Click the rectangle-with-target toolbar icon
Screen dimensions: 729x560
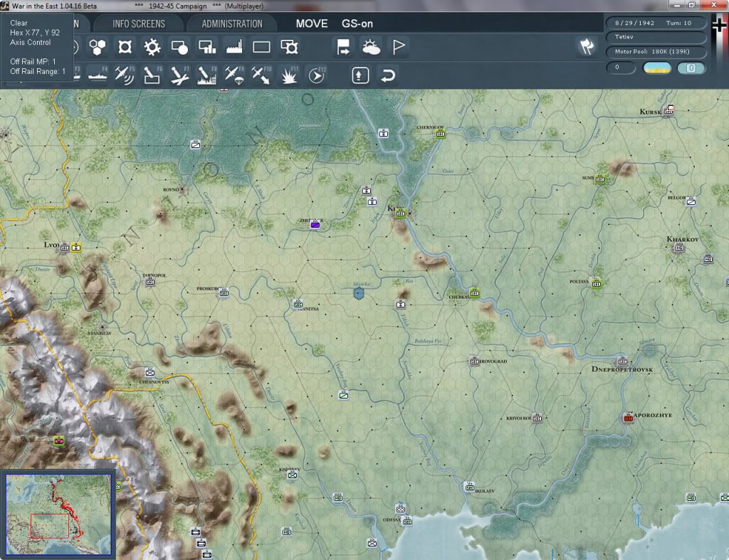coord(289,47)
